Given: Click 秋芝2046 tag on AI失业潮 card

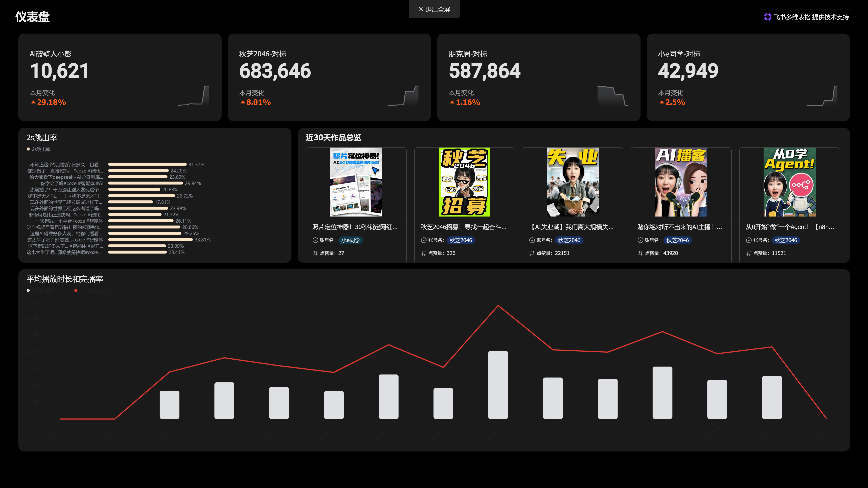Looking at the screenshot, I should tap(569, 240).
